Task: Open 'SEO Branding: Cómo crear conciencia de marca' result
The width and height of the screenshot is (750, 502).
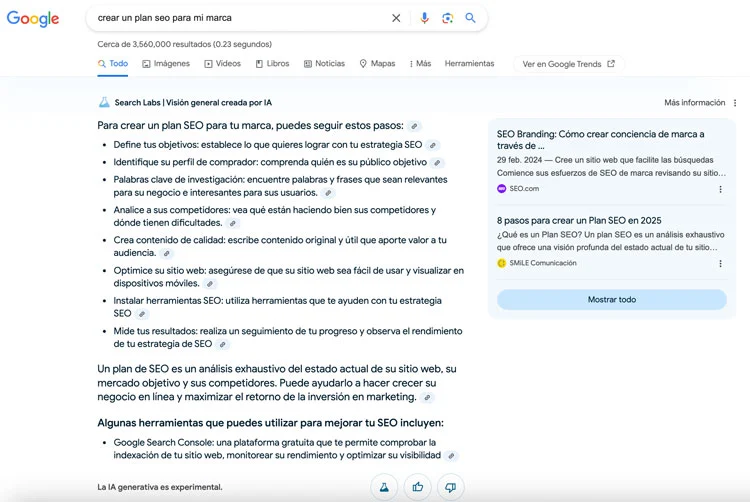Action: point(600,140)
